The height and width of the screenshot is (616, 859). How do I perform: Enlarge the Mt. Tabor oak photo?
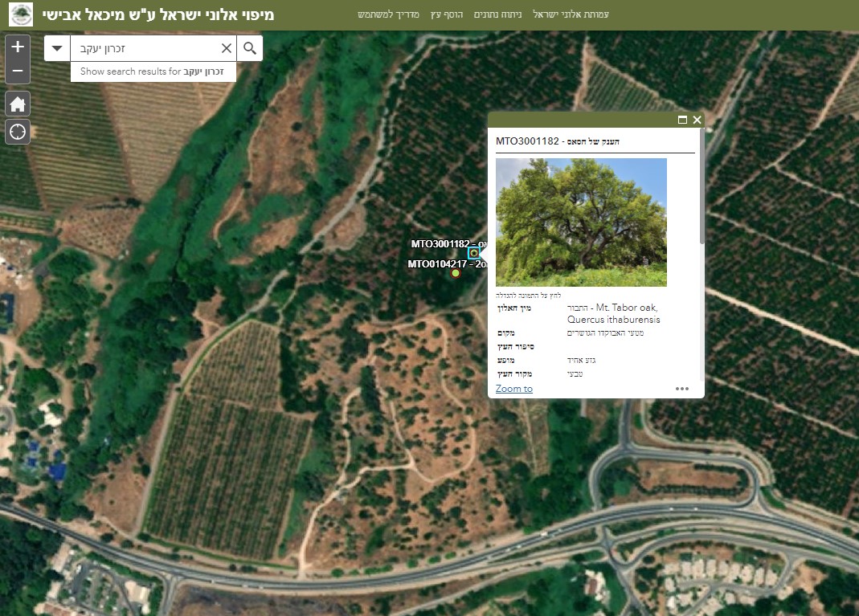pyautogui.click(x=581, y=222)
